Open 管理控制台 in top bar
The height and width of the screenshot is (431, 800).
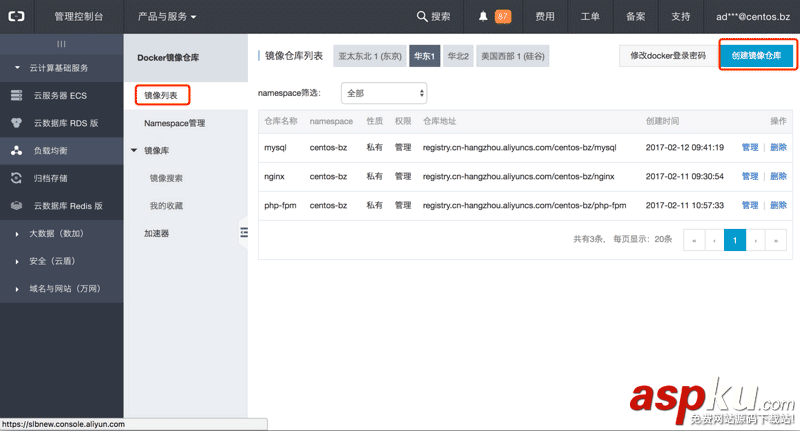coord(79,16)
